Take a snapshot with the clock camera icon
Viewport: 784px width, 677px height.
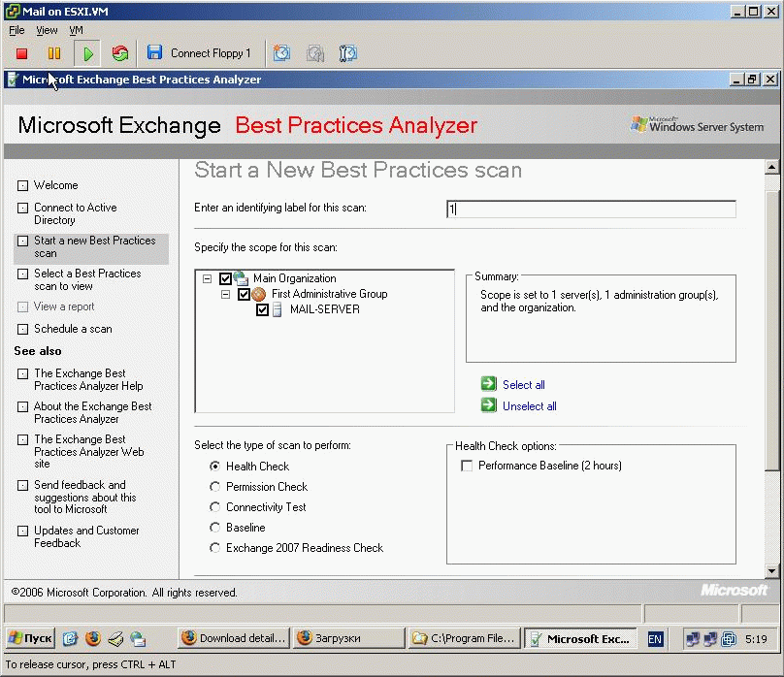(282, 53)
